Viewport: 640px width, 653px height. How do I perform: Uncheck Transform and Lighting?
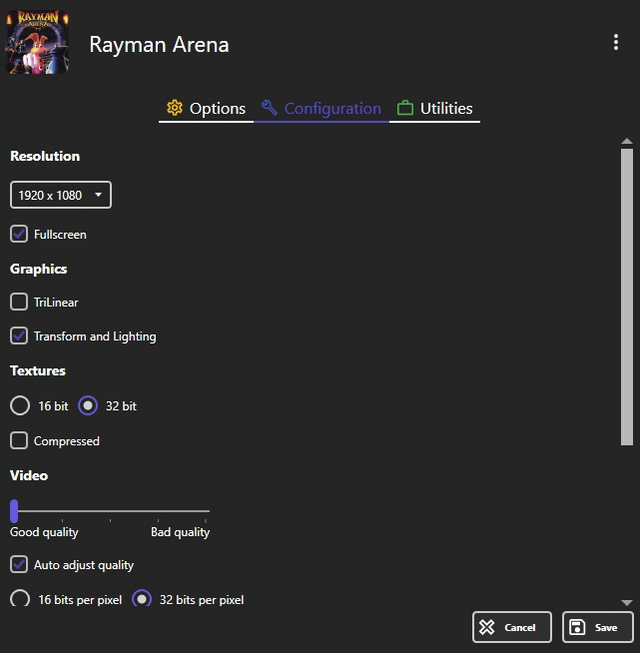click(19, 336)
